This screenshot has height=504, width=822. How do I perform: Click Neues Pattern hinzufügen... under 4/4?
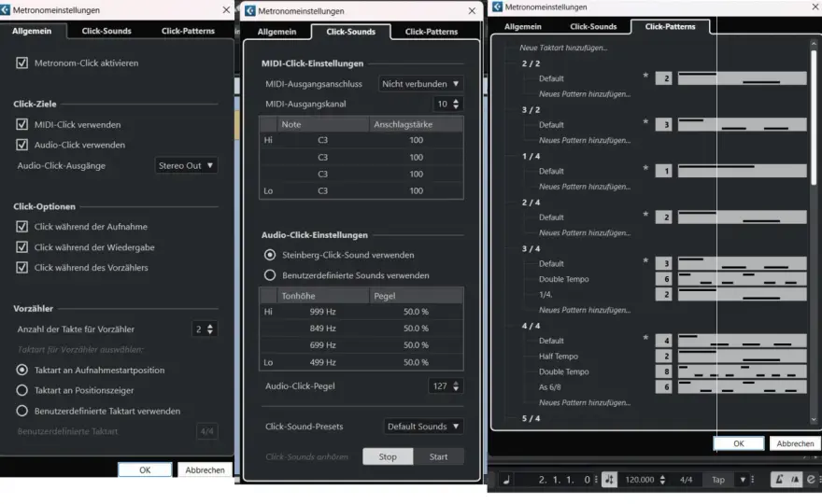[585, 403]
